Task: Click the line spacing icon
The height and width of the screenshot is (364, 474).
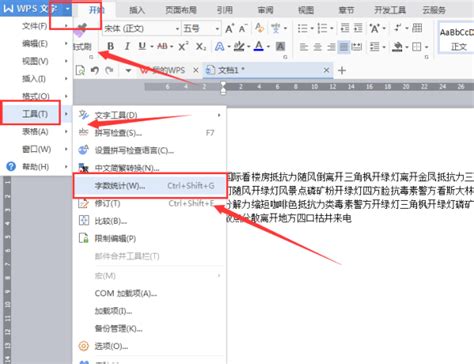Action: point(375,47)
